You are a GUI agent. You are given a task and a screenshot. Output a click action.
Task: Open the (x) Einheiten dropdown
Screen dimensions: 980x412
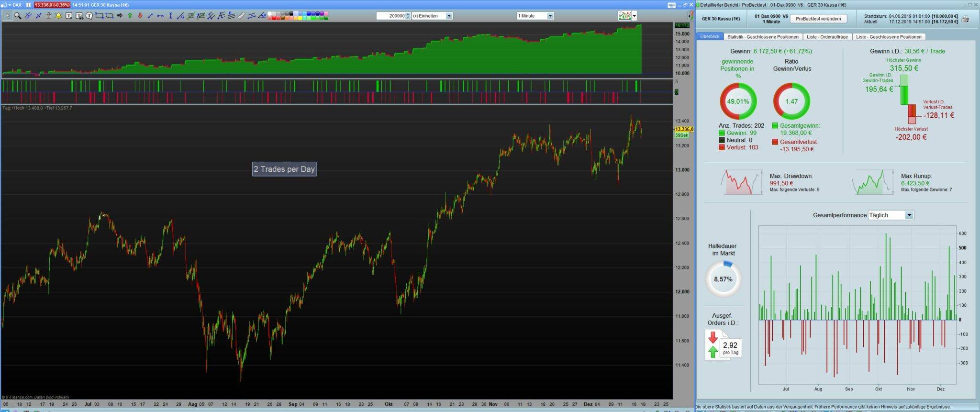432,16
